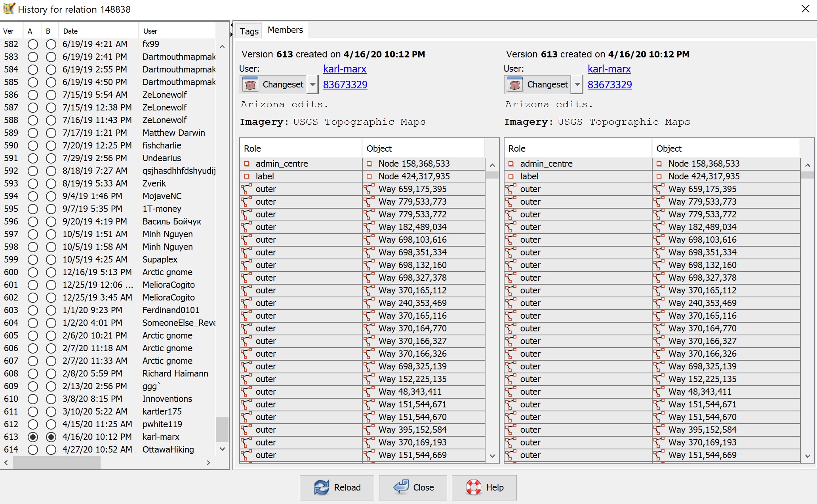This screenshot has height=504, width=817.
Task: Select version 612 in column A
Action: coord(33,424)
